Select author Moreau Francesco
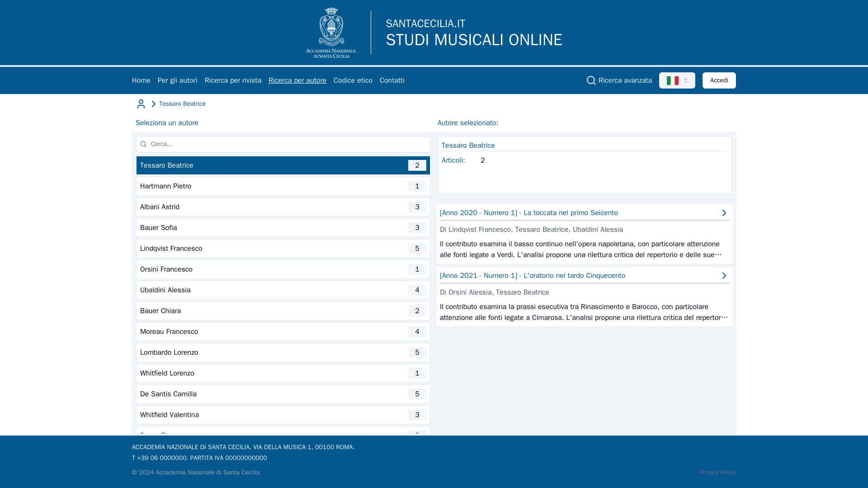 click(x=283, y=332)
